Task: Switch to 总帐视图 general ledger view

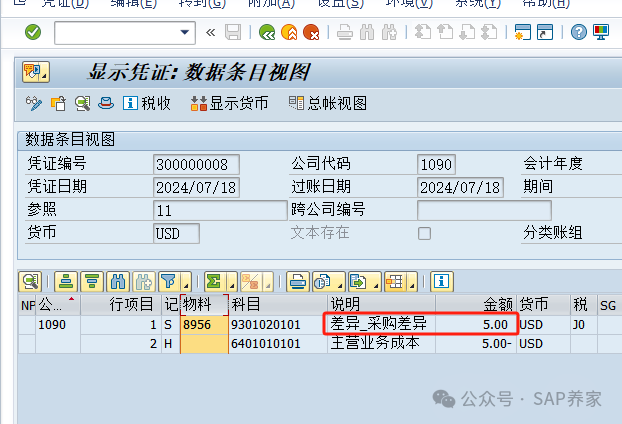Action: pyautogui.click(x=328, y=104)
